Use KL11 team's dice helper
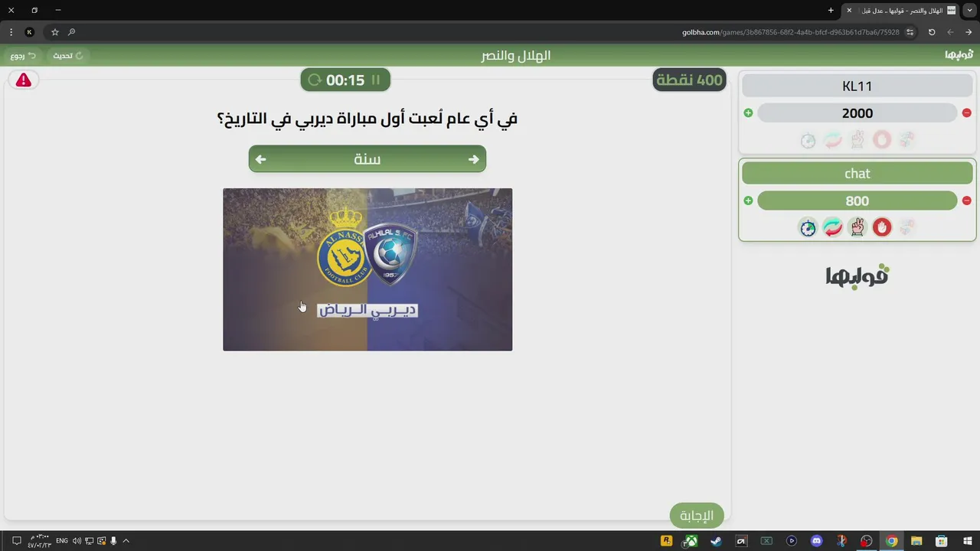 coord(906,140)
